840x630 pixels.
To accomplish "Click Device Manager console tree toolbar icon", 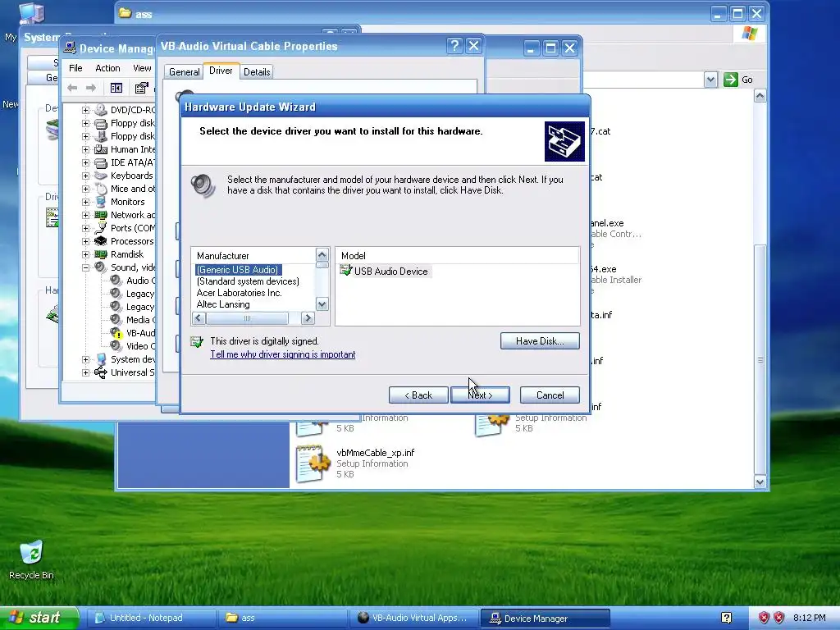I will coord(116,88).
